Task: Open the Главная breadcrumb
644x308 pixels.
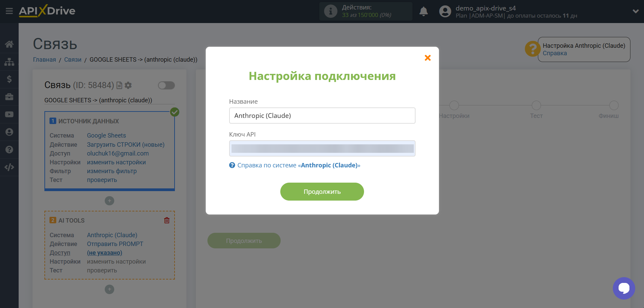Action: pyautogui.click(x=44, y=59)
